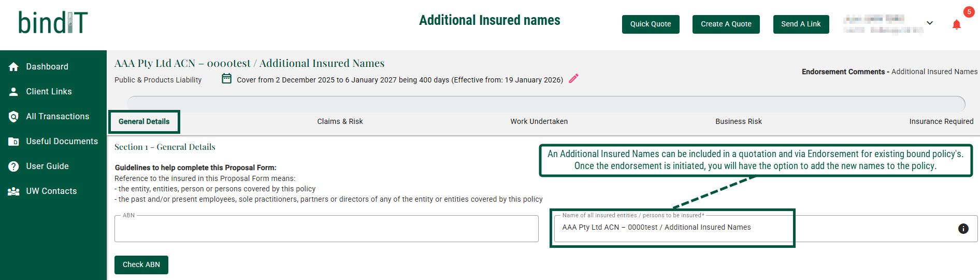Switch to the Claims & Risk tab

click(x=340, y=121)
